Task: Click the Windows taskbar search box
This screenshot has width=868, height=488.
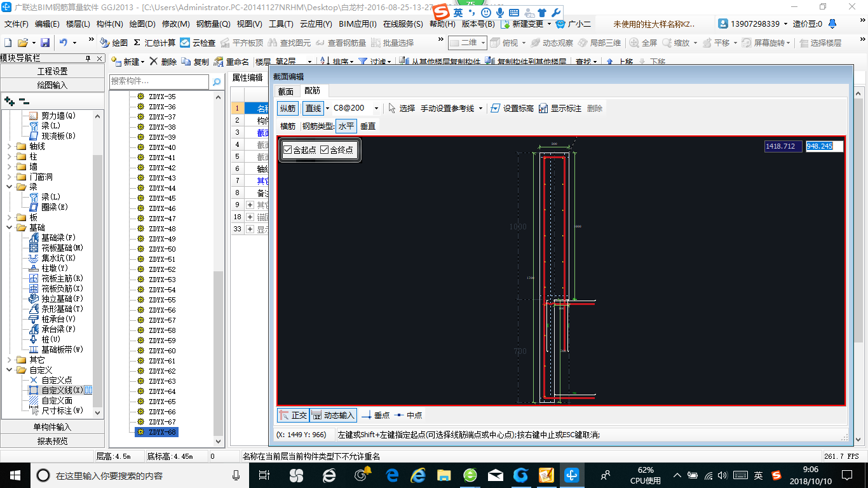Action: click(x=140, y=475)
